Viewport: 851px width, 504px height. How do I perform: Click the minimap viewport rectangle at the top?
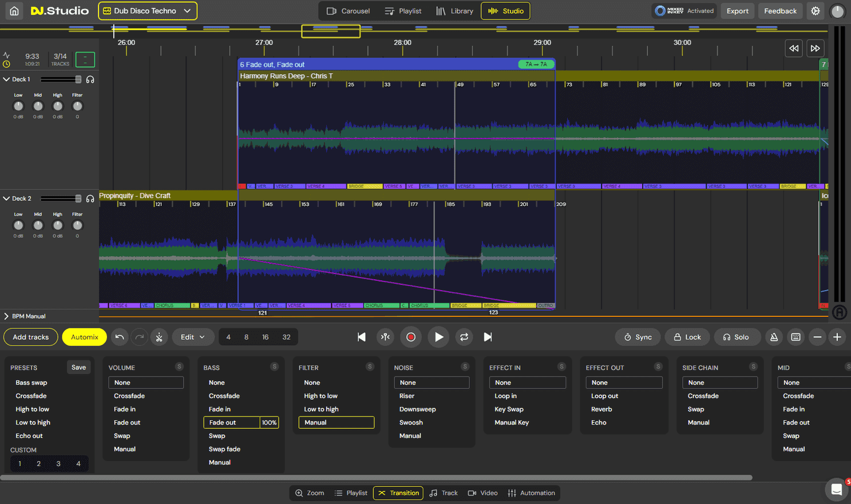point(331,31)
